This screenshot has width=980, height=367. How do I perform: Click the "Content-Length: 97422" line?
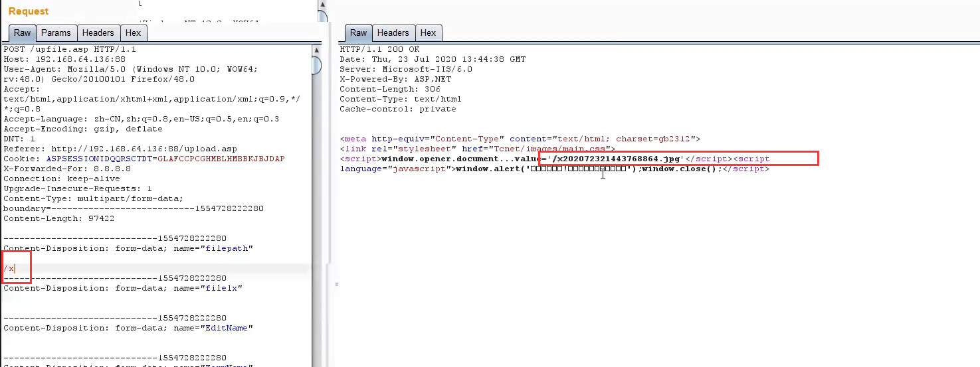59,219
